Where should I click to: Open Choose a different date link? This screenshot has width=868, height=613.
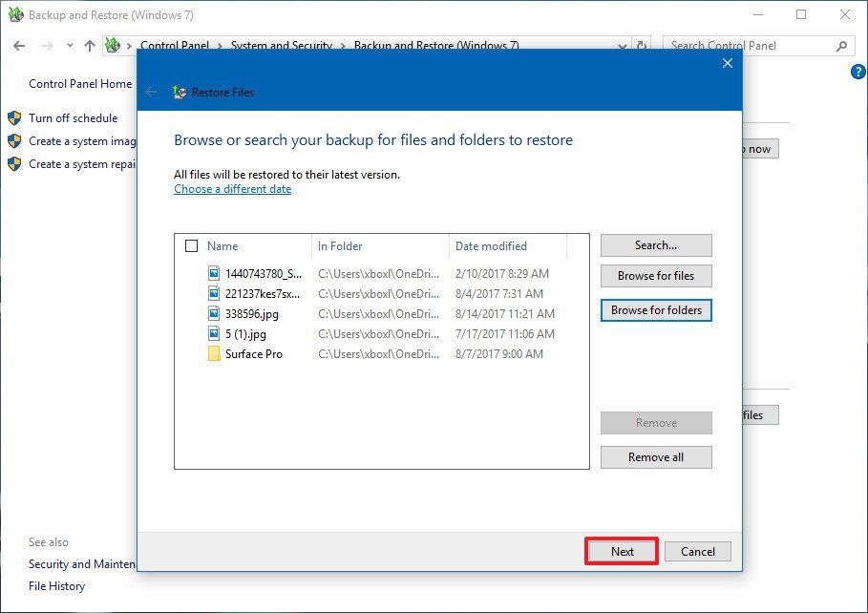click(232, 189)
